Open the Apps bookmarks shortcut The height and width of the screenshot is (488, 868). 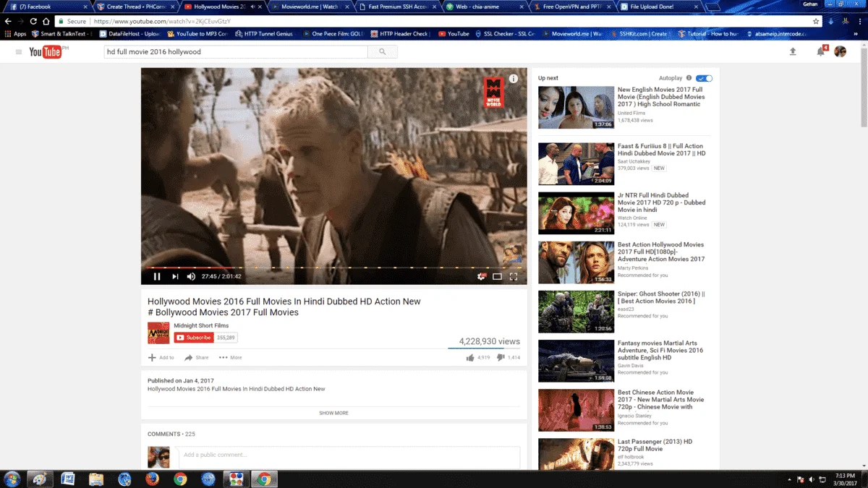coord(15,34)
